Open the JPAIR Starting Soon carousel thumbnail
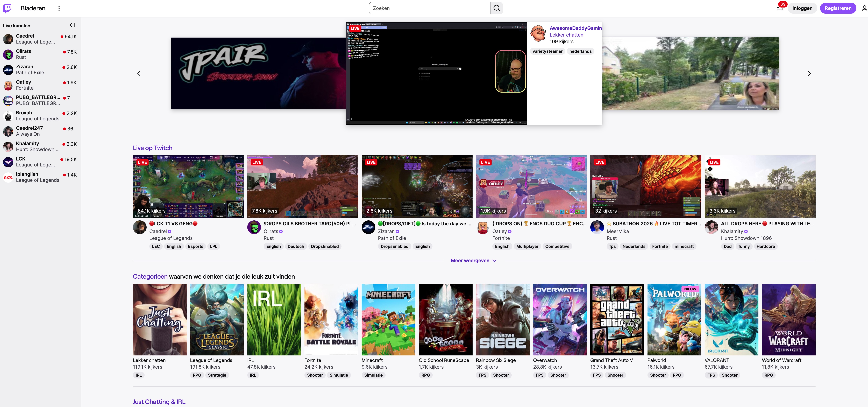The width and height of the screenshot is (868, 407). click(x=259, y=73)
